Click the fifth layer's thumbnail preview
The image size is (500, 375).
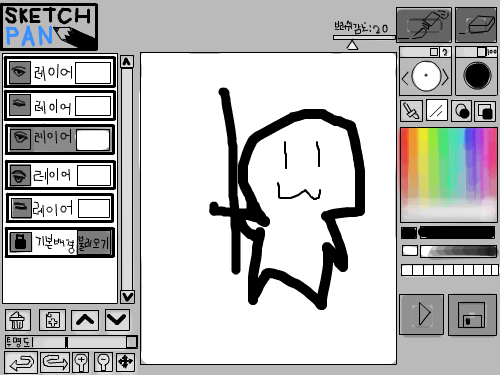(94, 208)
